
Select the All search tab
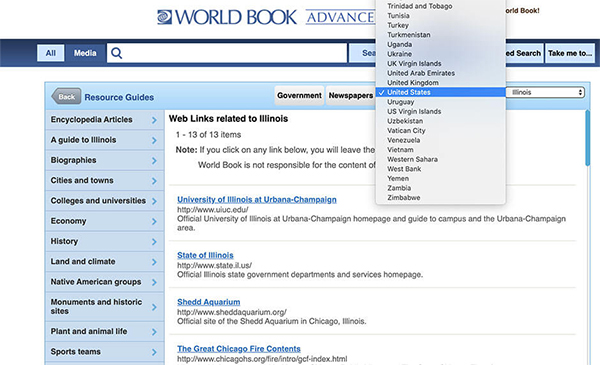(x=51, y=53)
